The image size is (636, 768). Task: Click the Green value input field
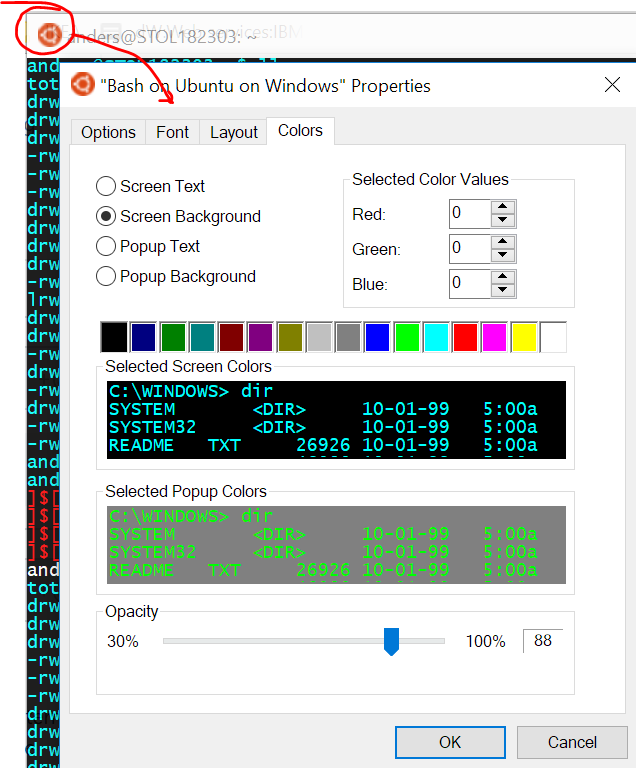coord(470,249)
